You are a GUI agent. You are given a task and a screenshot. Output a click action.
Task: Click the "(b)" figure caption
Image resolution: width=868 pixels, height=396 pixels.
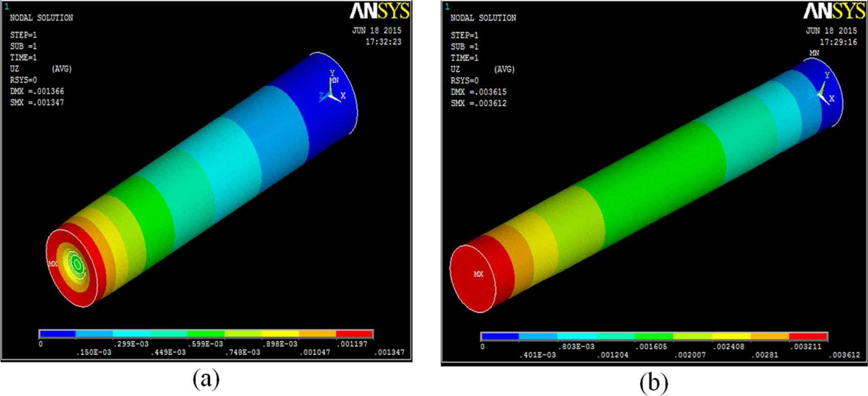654,382
